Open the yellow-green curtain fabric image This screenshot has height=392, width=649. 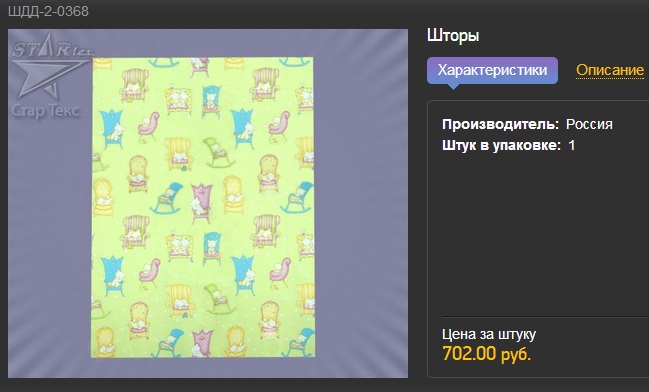point(202,207)
